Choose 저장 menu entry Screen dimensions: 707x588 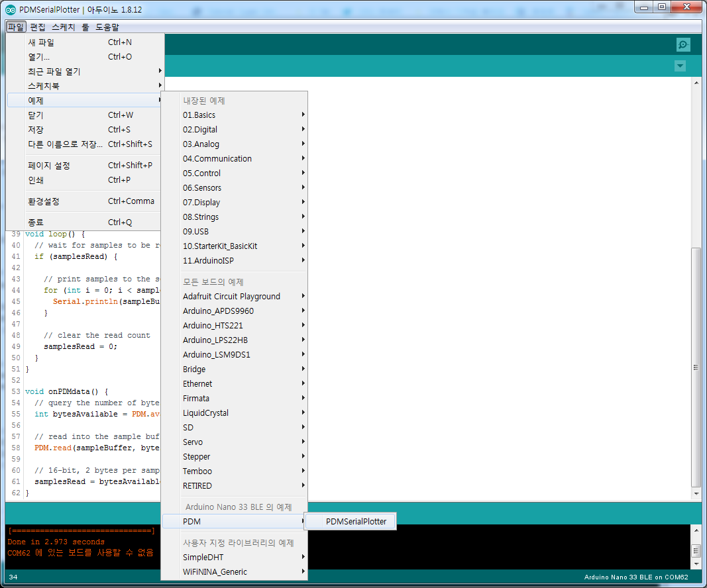point(85,129)
